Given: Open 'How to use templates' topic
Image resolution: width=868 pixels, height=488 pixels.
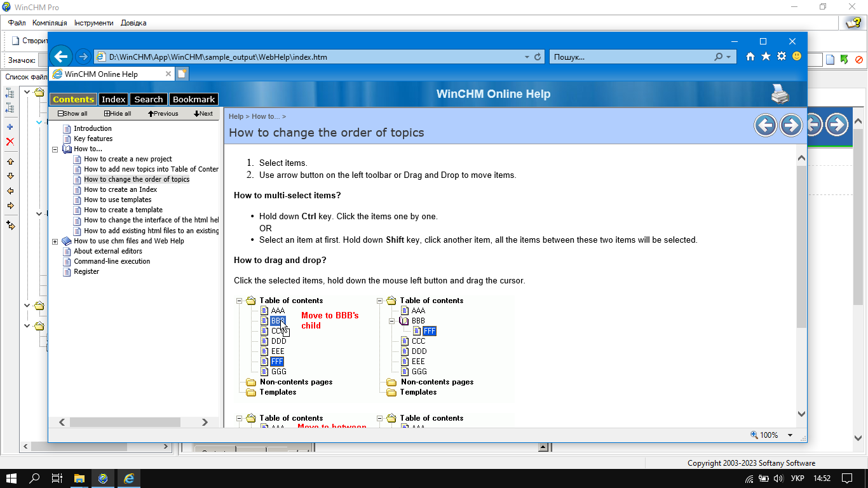Looking at the screenshot, I should pos(118,200).
